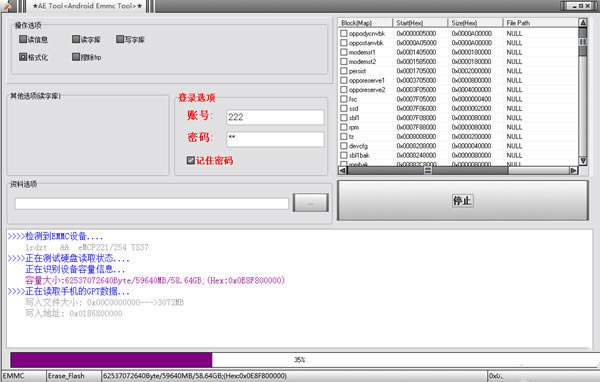This screenshot has height=382, width=600.
Task: Enable the 读信息 operation option
Action: (x=23, y=39)
